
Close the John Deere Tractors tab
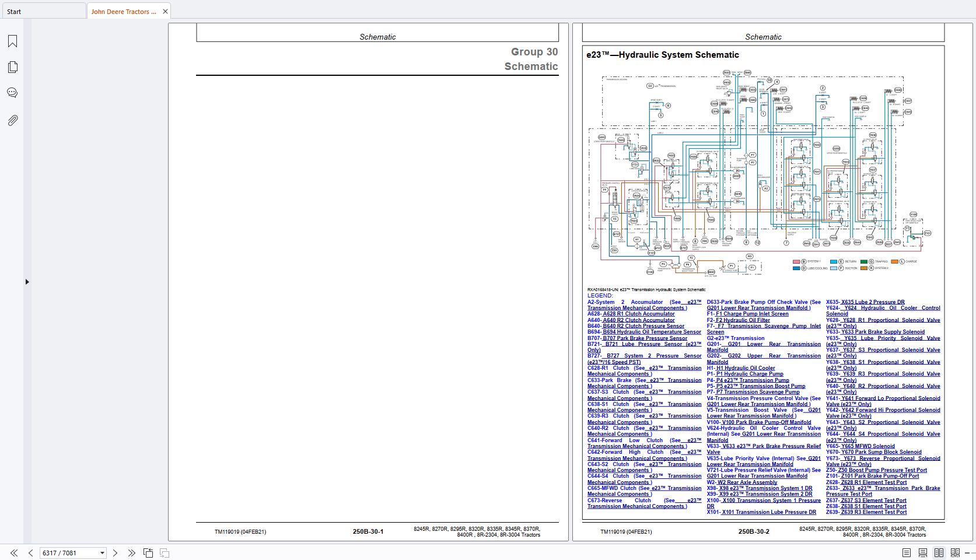tap(165, 12)
